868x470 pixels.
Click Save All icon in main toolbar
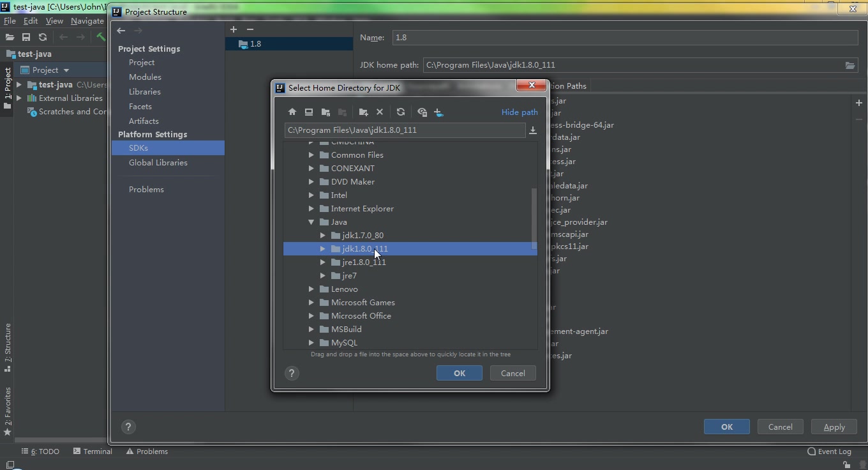(x=26, y=38)
